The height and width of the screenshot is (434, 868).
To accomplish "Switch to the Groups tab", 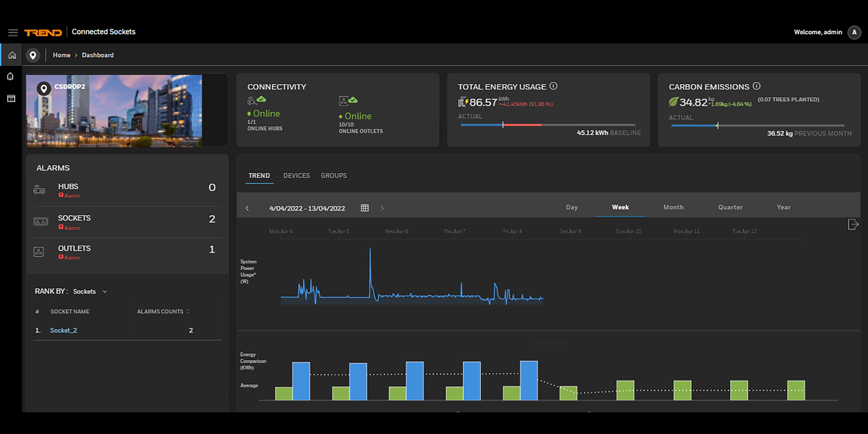I will (x=334, y=175).
